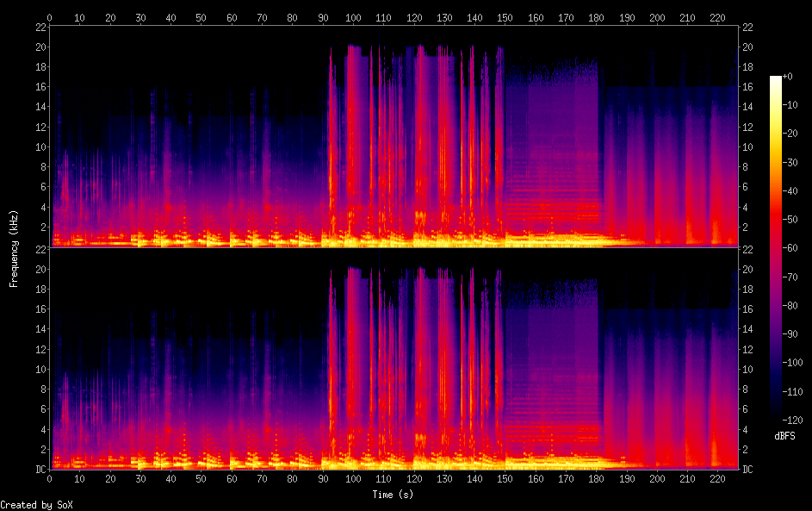Click the "-100" label on the color scale

pyautogui.click(x=792, y=362)
